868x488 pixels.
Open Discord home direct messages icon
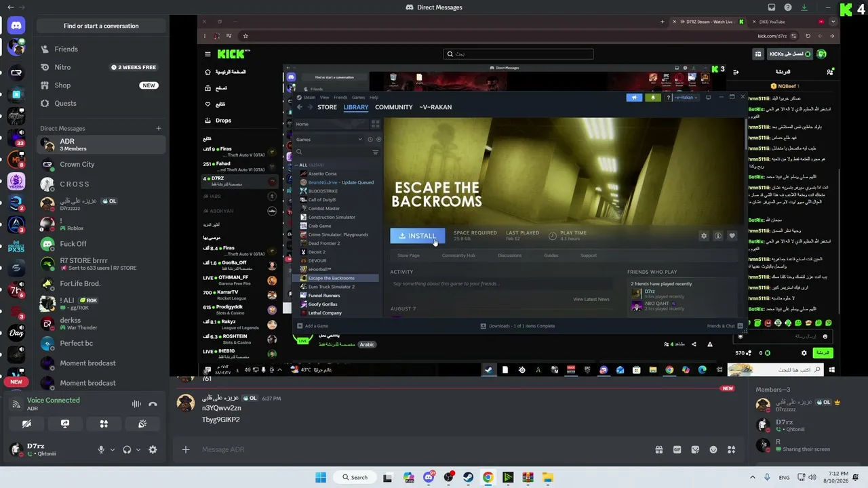tap(16, 26)
